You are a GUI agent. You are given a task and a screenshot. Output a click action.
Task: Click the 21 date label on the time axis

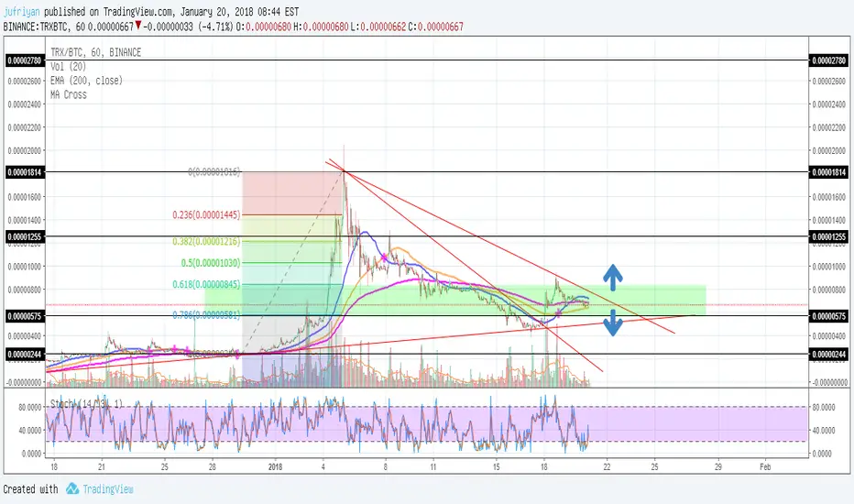point(102,467)
